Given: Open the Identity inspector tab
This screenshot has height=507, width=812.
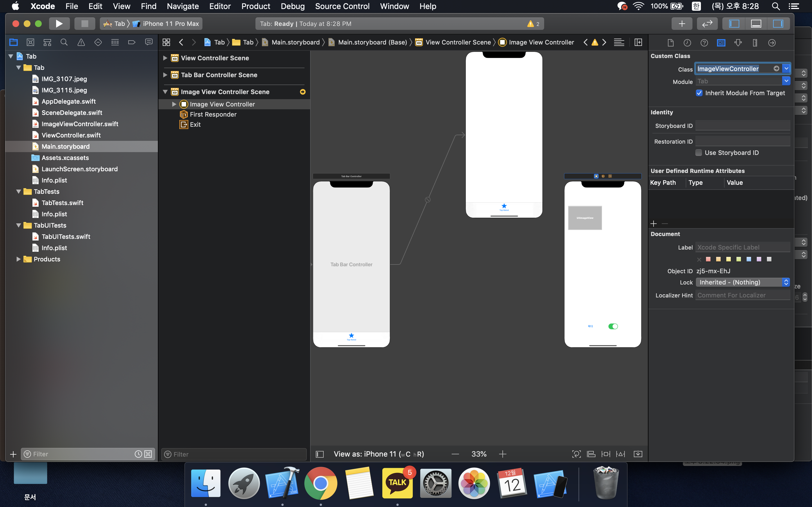Looking at the screenshot, I should click(721, 43).
